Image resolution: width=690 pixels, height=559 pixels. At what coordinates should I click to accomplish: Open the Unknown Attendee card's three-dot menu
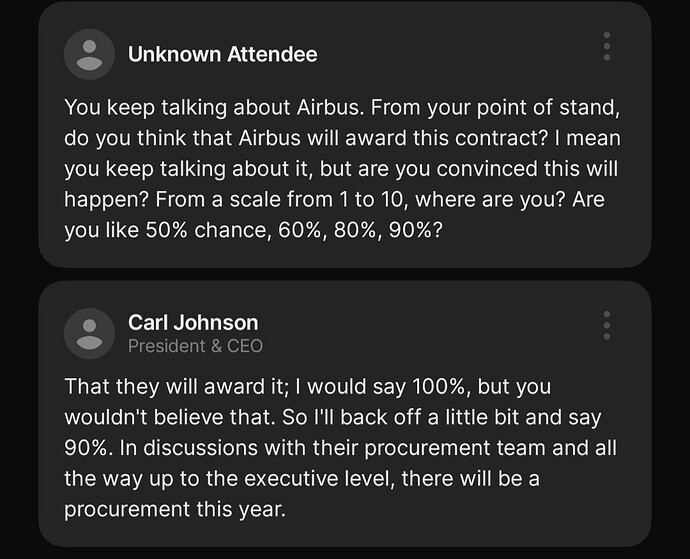[x=607, y=46]
